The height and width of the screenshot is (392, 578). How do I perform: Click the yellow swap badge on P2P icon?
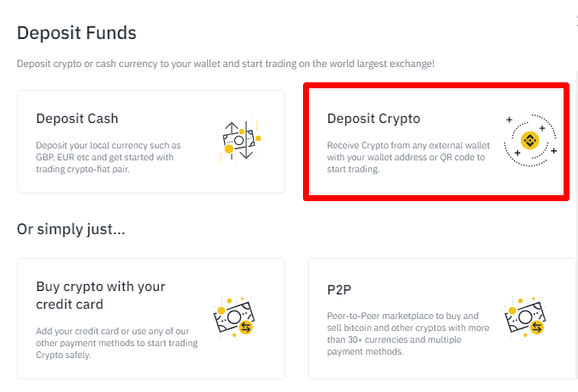pos(536,327)
